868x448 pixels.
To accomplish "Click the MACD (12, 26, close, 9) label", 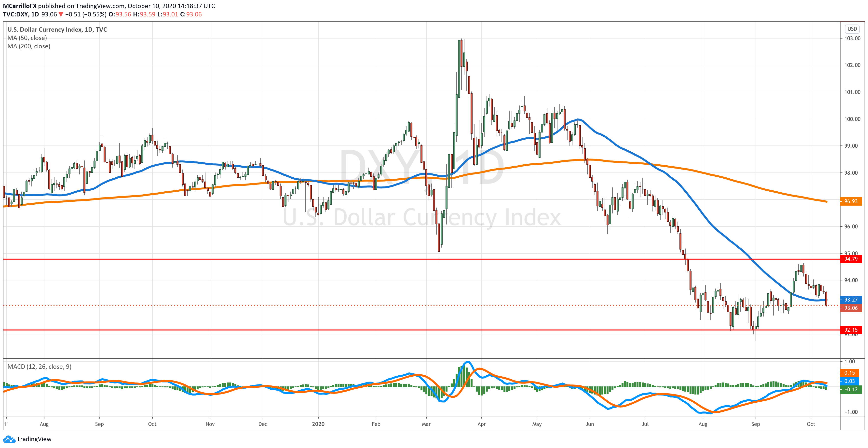I will click(40, 367).
